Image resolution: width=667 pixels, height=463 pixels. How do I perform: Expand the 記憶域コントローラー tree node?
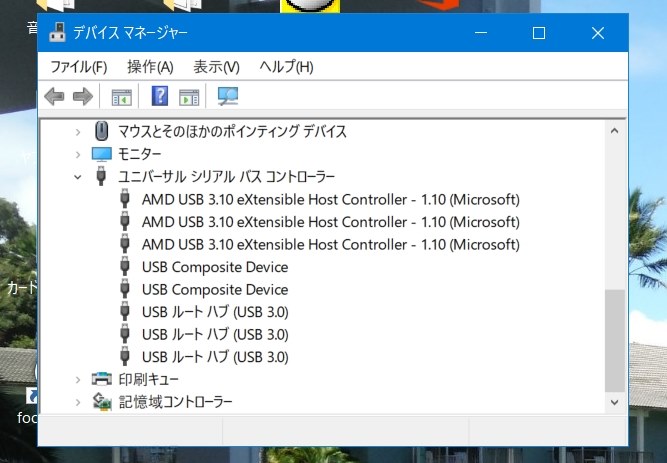tap(78, 402)
